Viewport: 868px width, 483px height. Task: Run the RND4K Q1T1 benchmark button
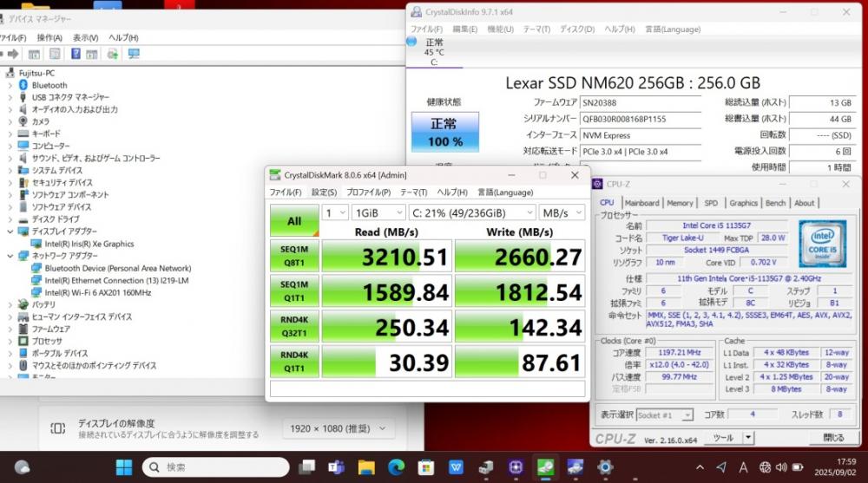[294, 362]
